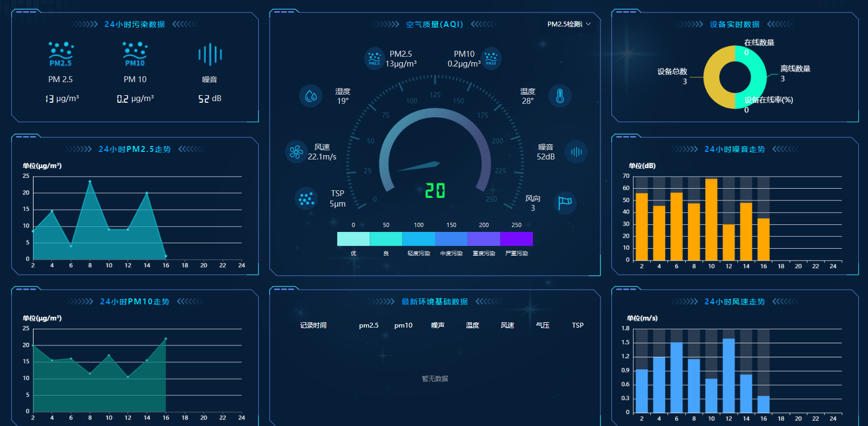Screen dimensions: 868x426
Task: Click the PM2.5 round icon beside 13μg/m³
Action: click(374, 58)
